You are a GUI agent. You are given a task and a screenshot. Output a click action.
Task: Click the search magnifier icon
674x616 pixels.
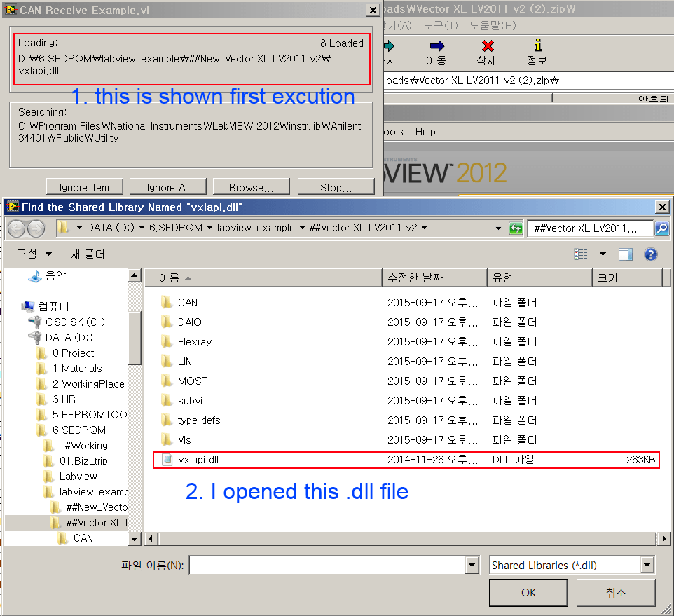click(661, 228)
